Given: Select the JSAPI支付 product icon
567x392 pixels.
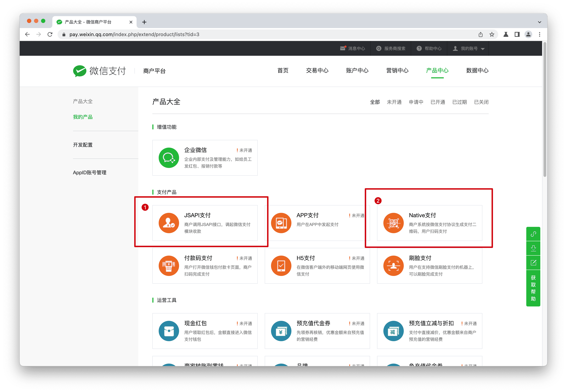Looking at the screenshot, I should click(x=169, y=223).
